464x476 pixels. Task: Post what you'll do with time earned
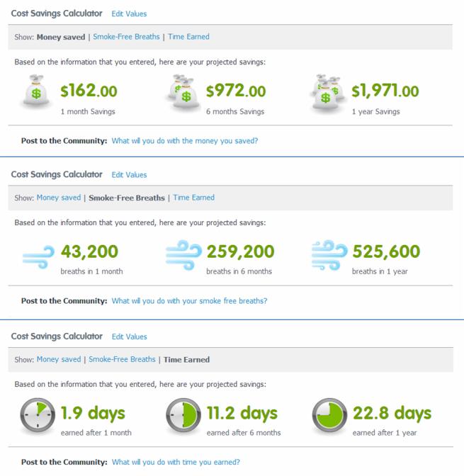[176, 463]
